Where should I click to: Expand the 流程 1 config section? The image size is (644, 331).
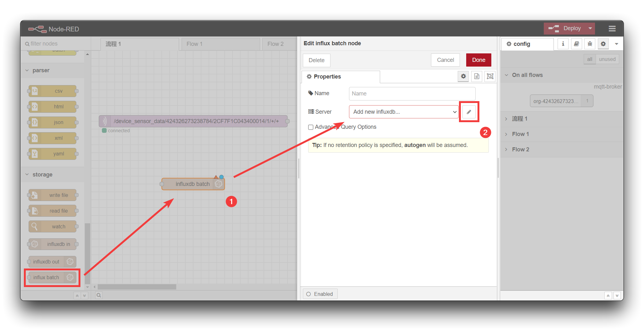tap(562, 119)
